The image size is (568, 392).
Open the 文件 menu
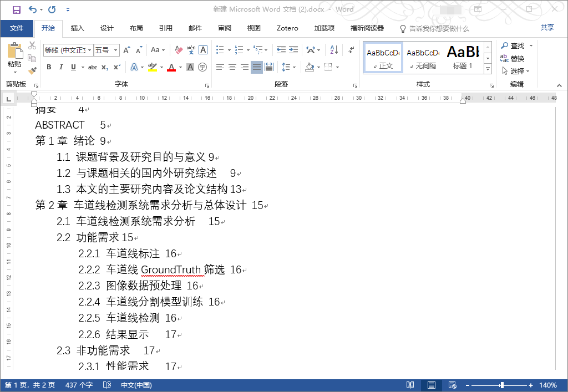pos(17,28)
